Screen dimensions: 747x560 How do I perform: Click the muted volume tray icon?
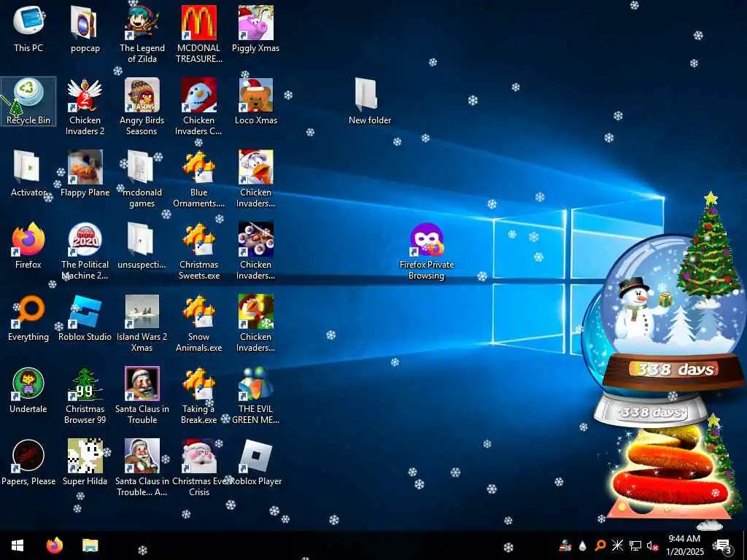point(652,545)
